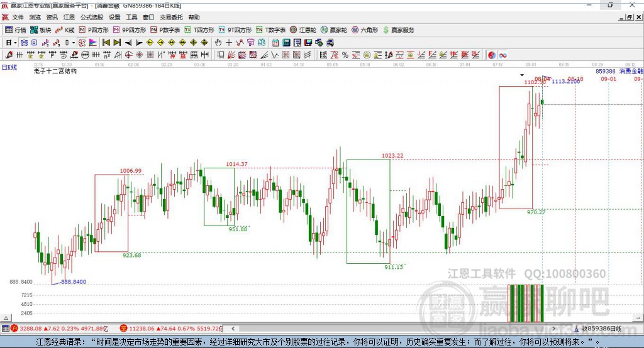The height and width of the screenshot is (348, 644).
Task: Restore the inner chart window
Action: point(630,17)
